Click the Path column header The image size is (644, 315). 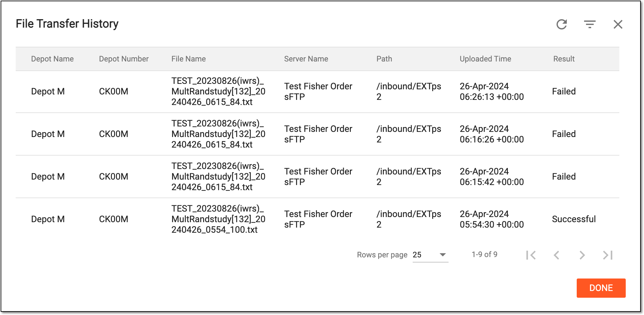point(384,59)
